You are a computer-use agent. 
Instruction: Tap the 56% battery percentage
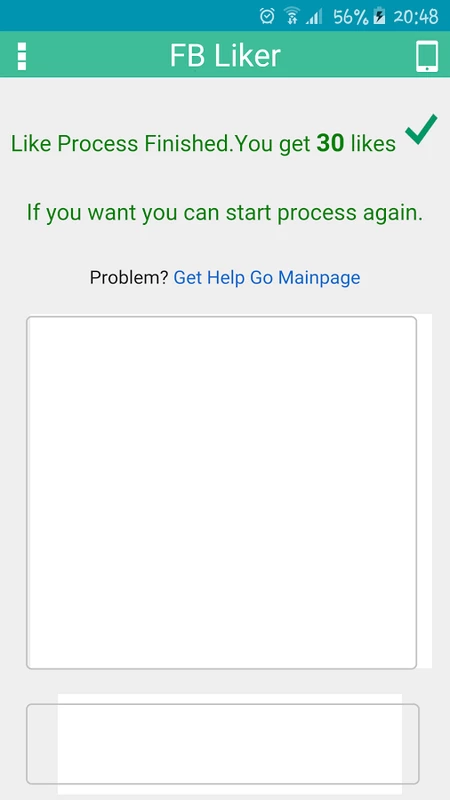(x=351, y=17)
